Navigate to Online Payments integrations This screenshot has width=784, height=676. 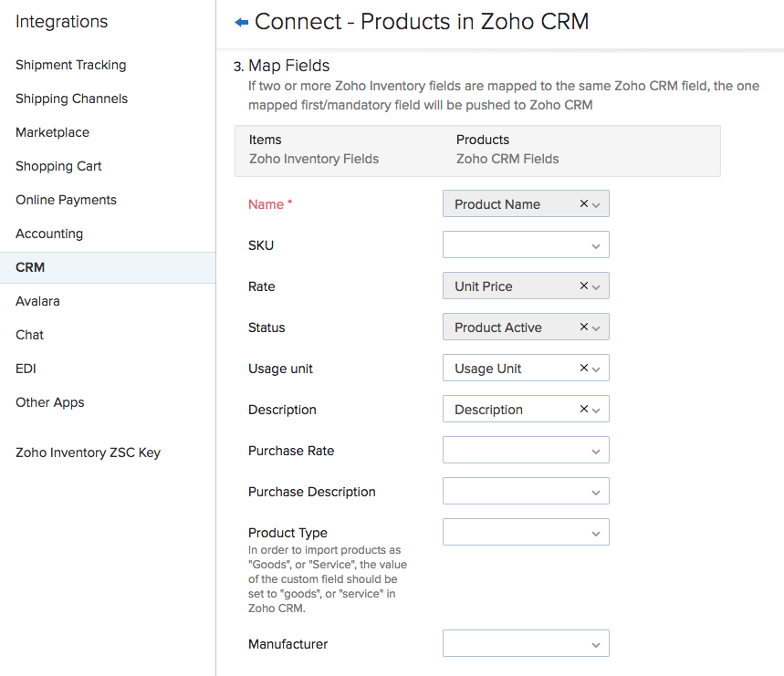coord(66,200)
